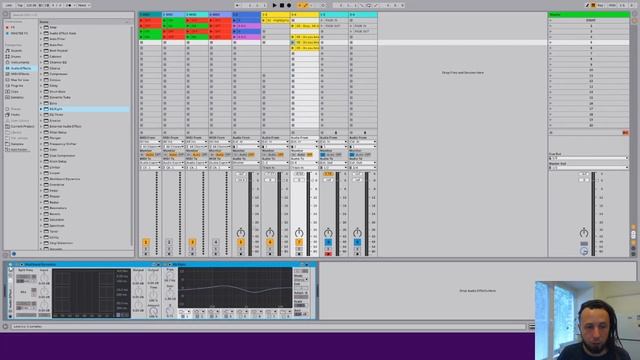The width and height of the screenshot is (640, 360).
Task: Click track 6 pan knob
Action: (x=270, y=233)
